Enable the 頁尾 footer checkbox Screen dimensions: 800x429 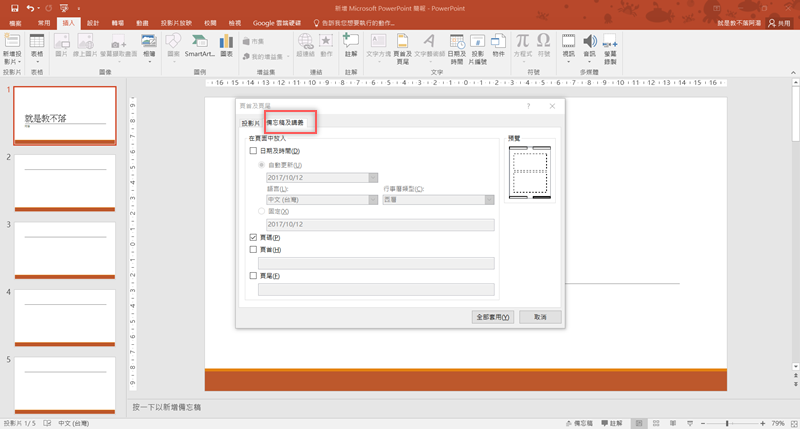(x=254, y=276)
